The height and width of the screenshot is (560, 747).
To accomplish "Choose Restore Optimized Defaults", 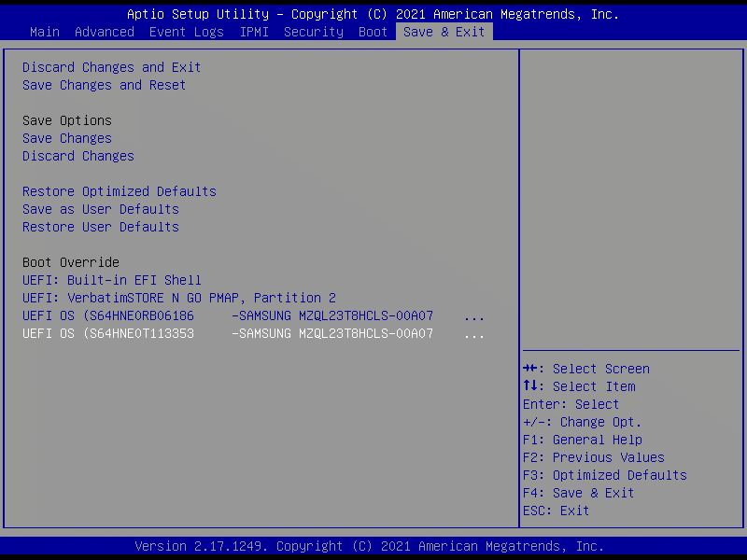I will click(x=120, y=191).
